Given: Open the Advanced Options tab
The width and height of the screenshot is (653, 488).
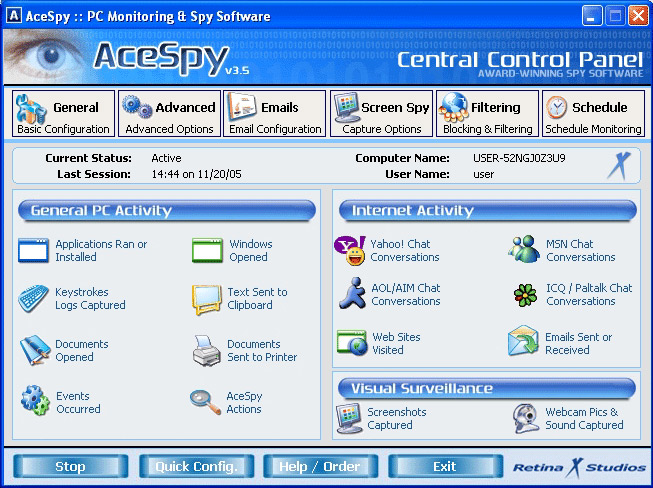Looking at the screenshot, I should (x=169, y=115).
